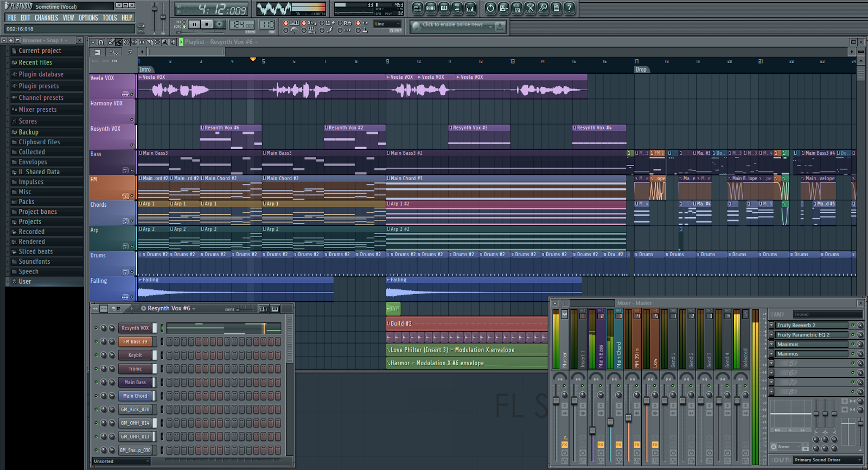The height and width of the screenshot is (470, 868).
Task: Adjust the Master mixer volume fader
Action: click(556, 401)
